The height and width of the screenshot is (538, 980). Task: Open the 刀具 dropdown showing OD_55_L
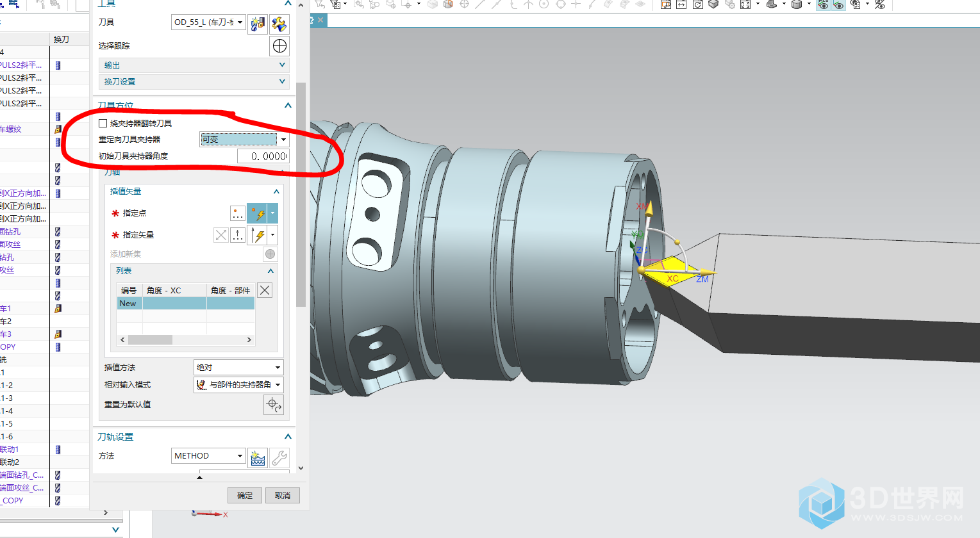click(208, 22)
